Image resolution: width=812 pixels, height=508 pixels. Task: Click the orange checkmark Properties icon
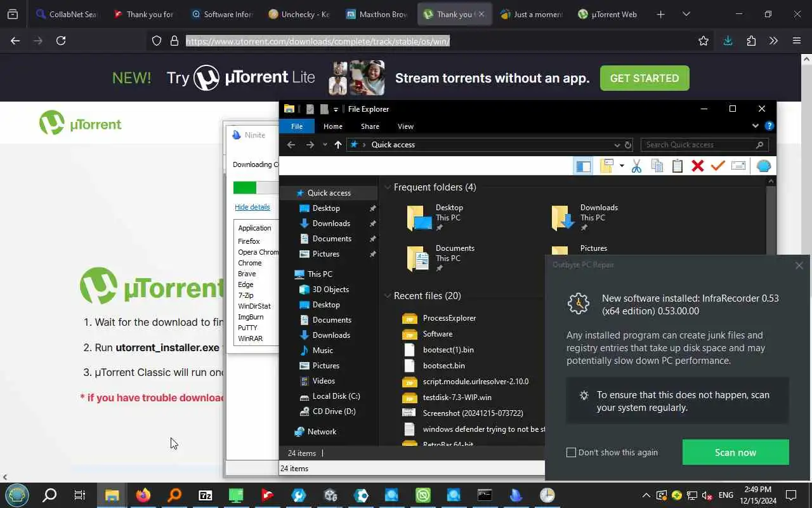pos(718,166)
